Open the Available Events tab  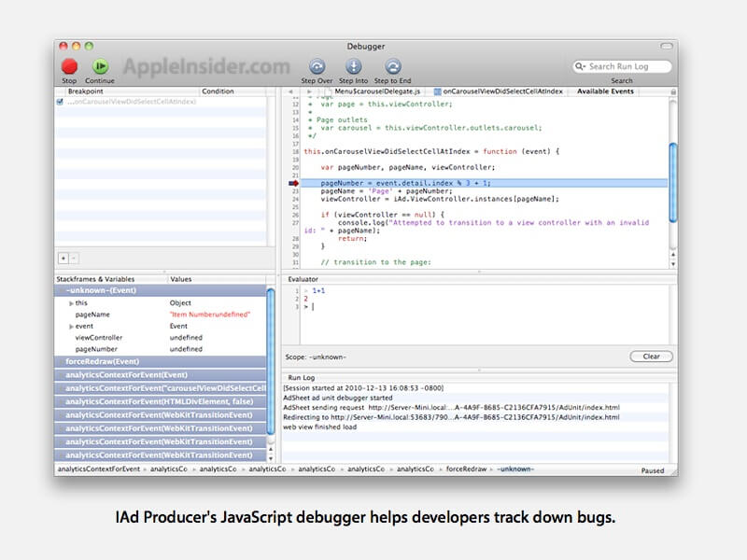[x=605, y=91]
